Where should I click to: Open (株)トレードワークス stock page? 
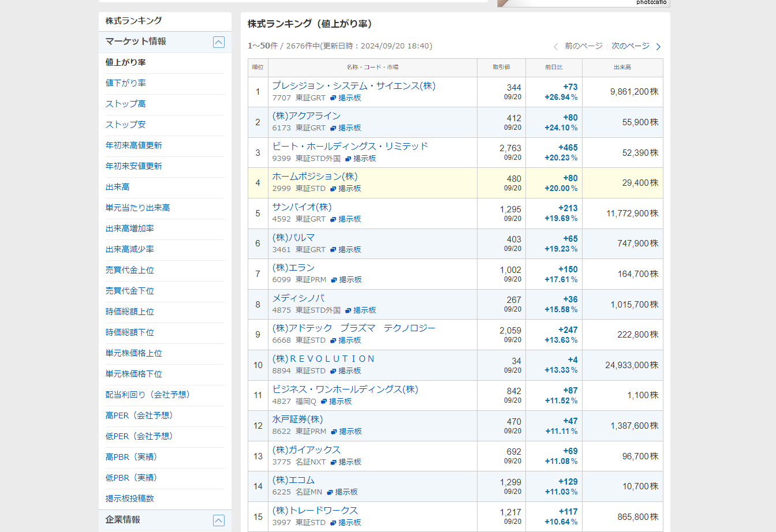coord(315,511)
